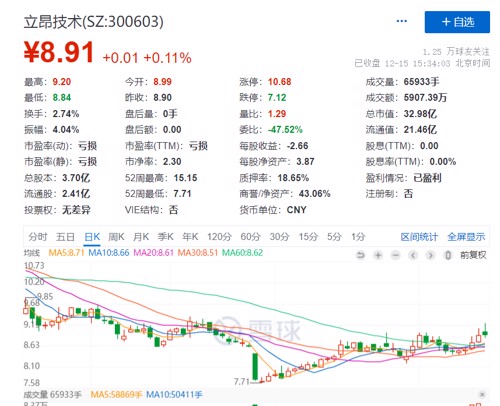This screenshot has height=406, width=500.
Task: Add stock to watchlist with 自选 button
Action: click(457, 22)
